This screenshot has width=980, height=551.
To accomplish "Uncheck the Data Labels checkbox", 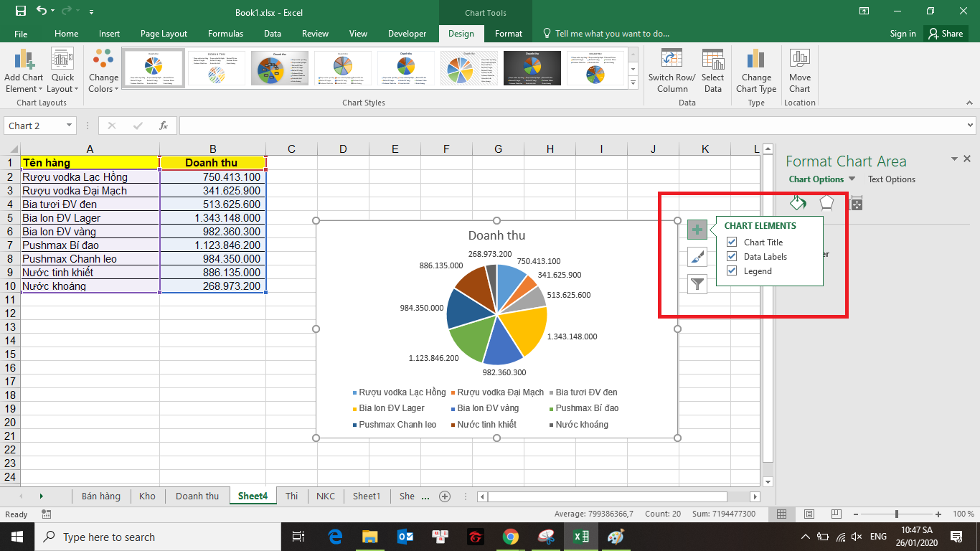I will click(x=732, y=257).
